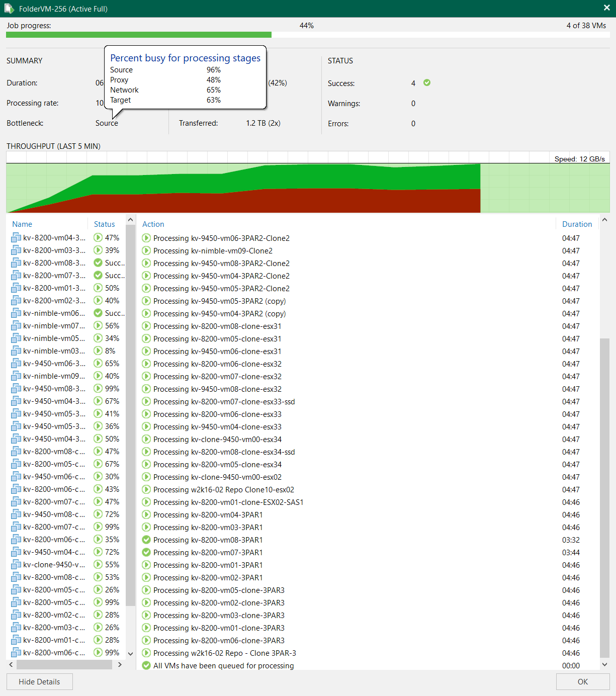Select the kv-nimble-vm05 row at 34%
Screen dimensions: 616x696
click(x=66, y=338)
